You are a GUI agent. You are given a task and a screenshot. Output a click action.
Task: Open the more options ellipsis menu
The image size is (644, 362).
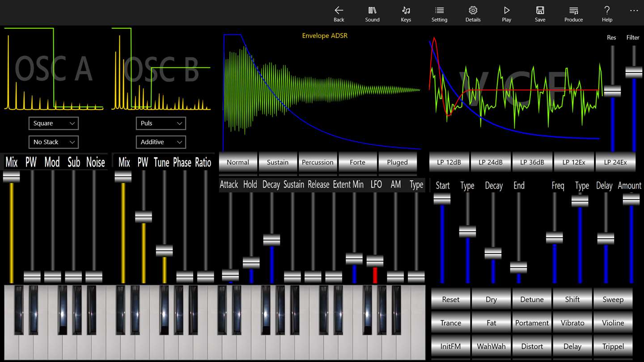pos(634,11)
